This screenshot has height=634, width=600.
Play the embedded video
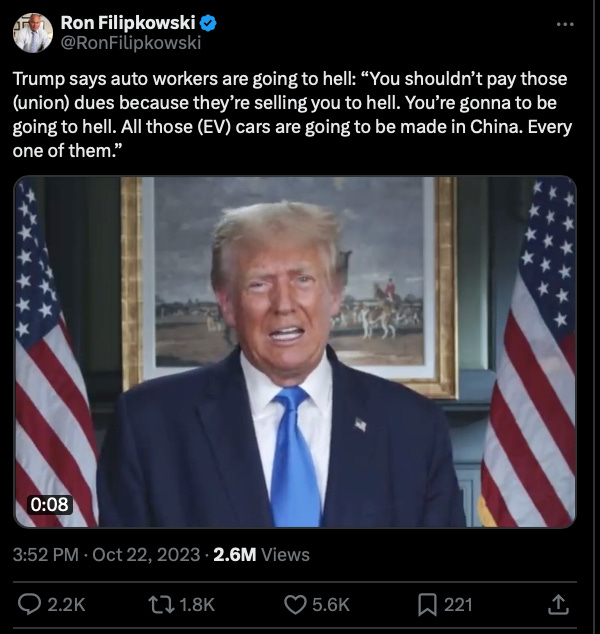click(295, 352)
